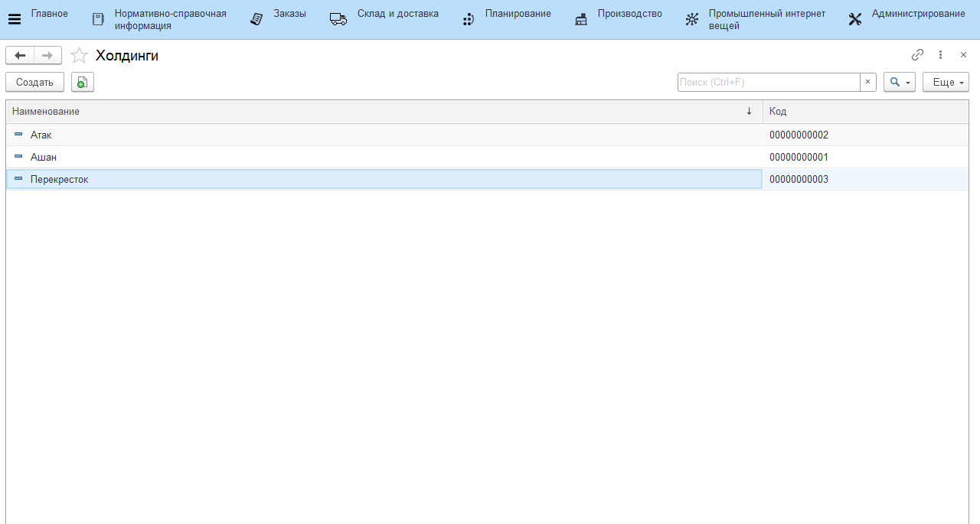Click into the Поиск search field
The height and width of the screenshot is (524, 980).
tap(768, 82)
